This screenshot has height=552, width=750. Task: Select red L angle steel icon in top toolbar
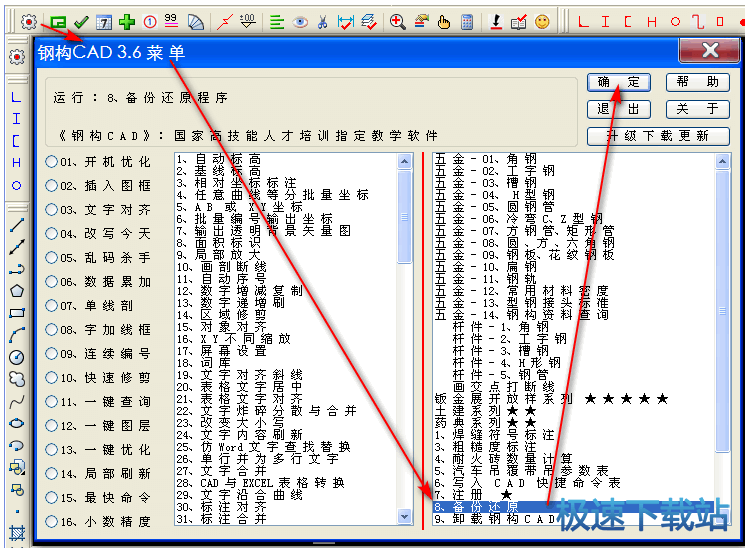(583, 22)
